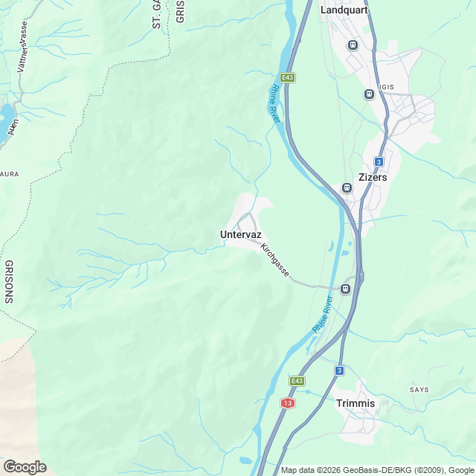
Task: Click the E43 highway shield near Trimmis
Action: (x=297, y=381)
